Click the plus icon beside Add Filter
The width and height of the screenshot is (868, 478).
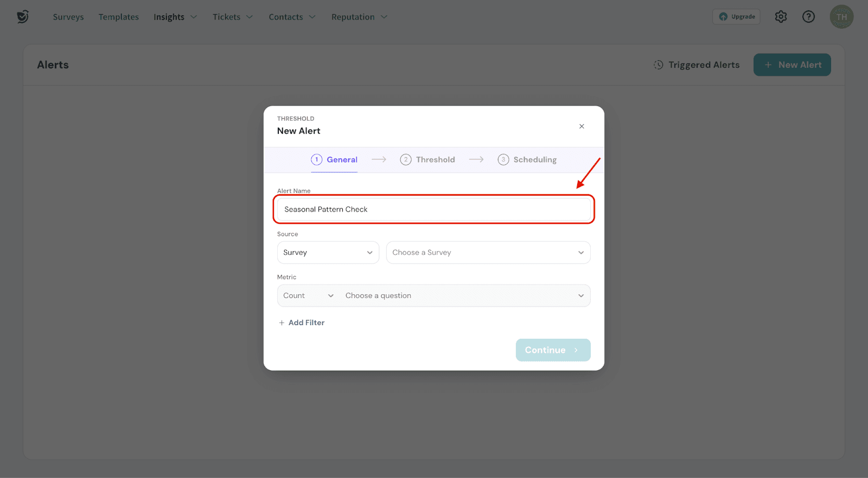(x=282, y=323)
